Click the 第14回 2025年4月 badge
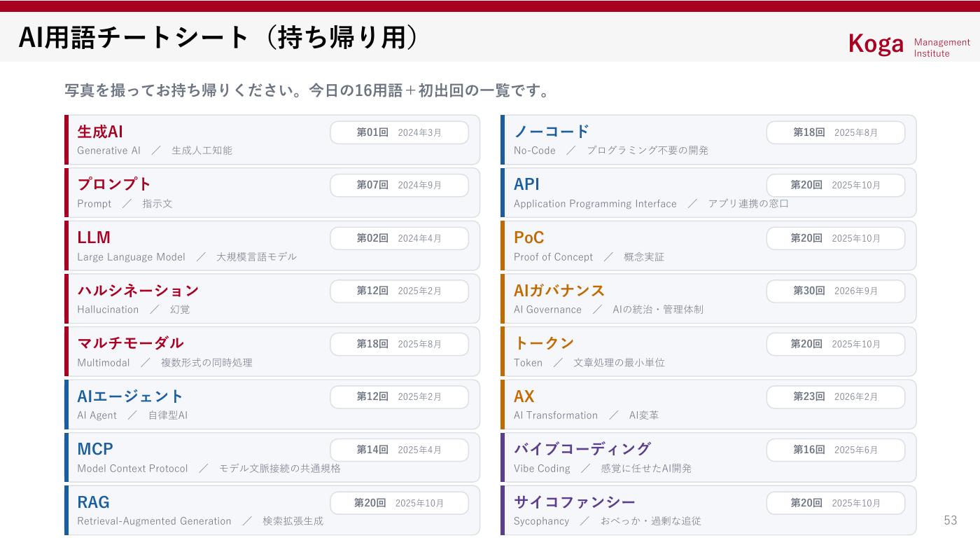This screenshot has width=980, height=552. pyautogui.click(x=399, y=450)
